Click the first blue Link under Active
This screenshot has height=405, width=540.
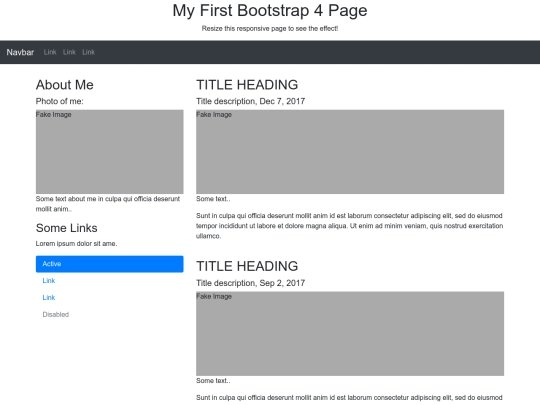pyautogui.click(x=49, y=281)
